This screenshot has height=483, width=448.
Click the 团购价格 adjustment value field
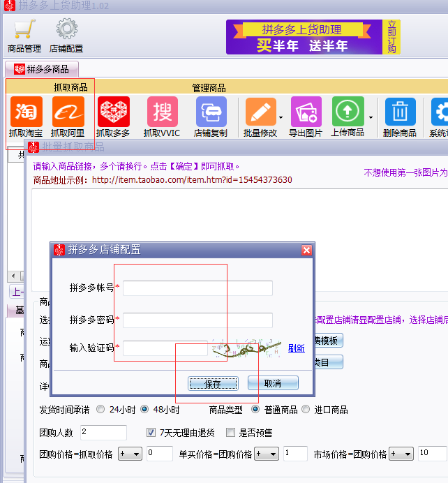click(x=160, y=454)
